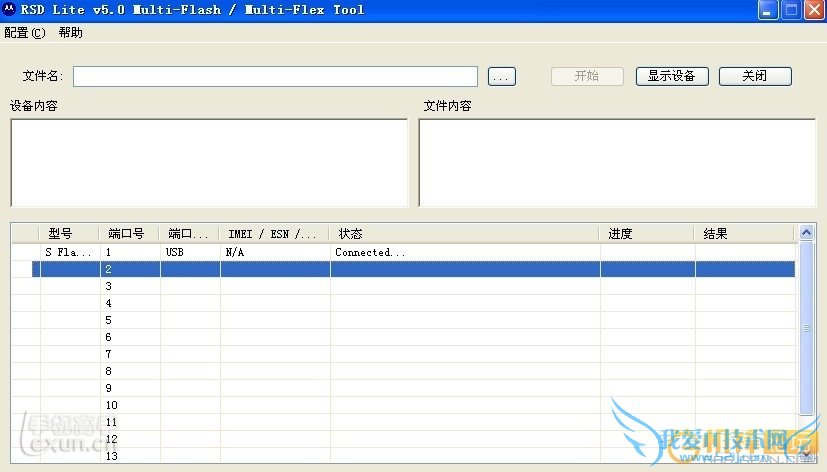The width and height of the screenshot is (827, 472).
Task: Click the 关闭 button
Action: pos(755,76)
